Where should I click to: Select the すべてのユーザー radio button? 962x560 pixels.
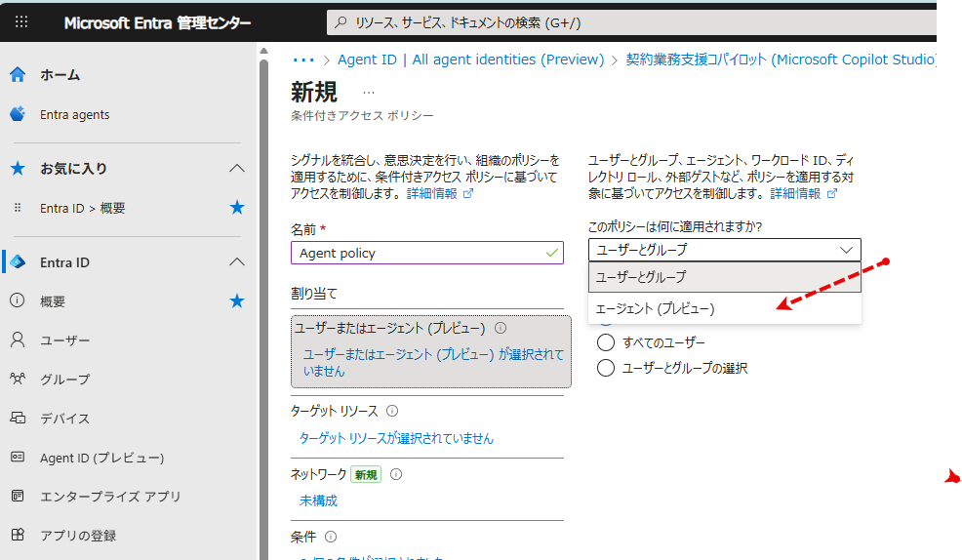(606, 342)
